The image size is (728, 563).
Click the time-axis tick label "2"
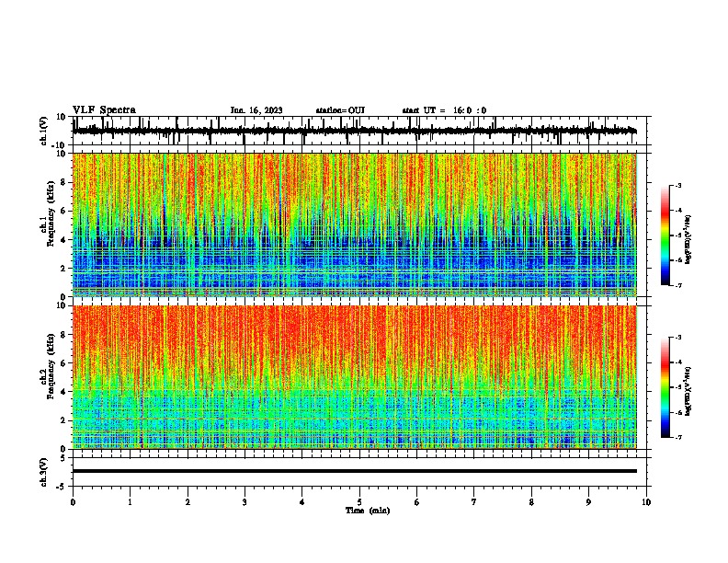(188, 502)
